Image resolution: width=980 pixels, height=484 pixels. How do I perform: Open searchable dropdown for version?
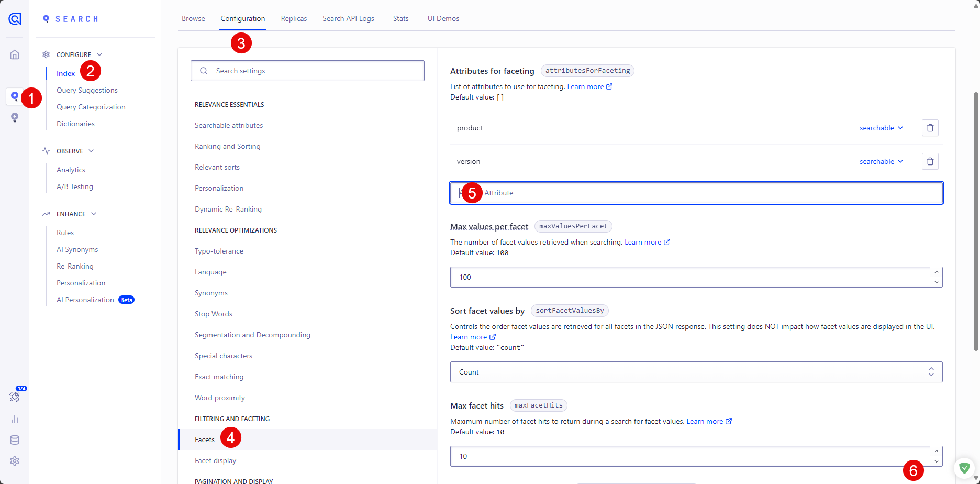pyautogui.click(x=881, y=161)
